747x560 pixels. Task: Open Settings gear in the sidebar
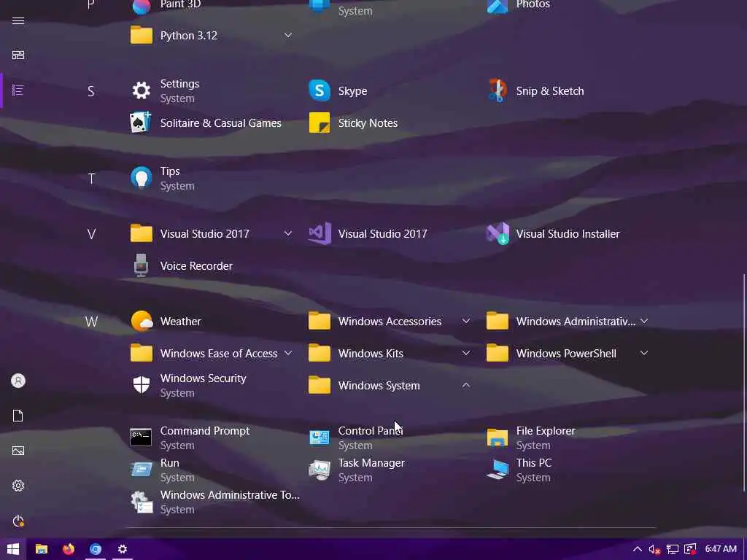pyautogui.click(x=18, y=486)
